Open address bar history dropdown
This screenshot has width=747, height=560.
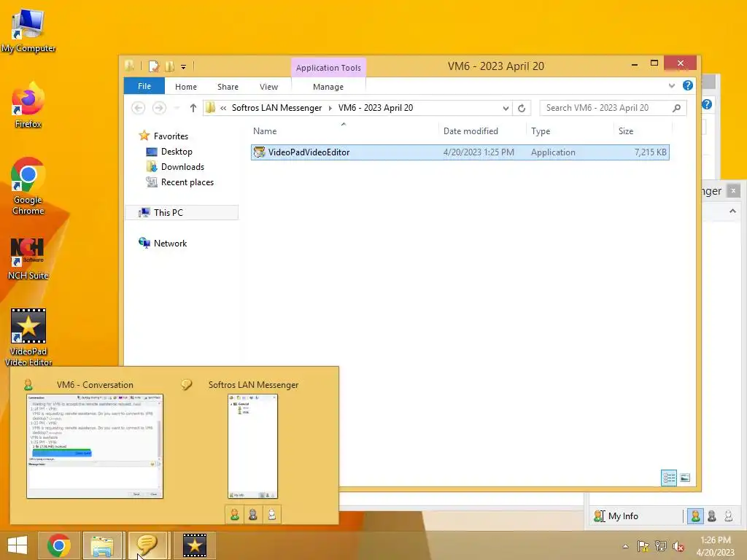coord(506,108)
